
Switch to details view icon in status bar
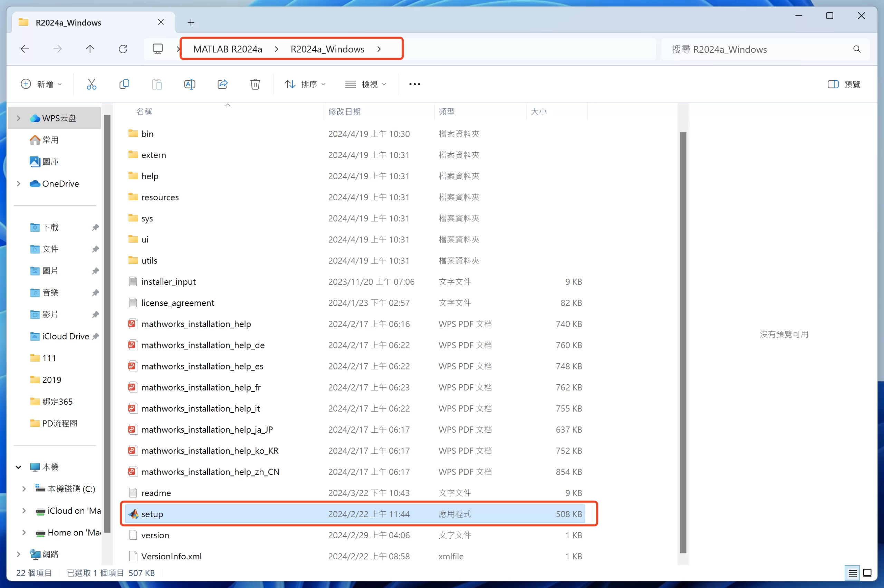(853, 573)
